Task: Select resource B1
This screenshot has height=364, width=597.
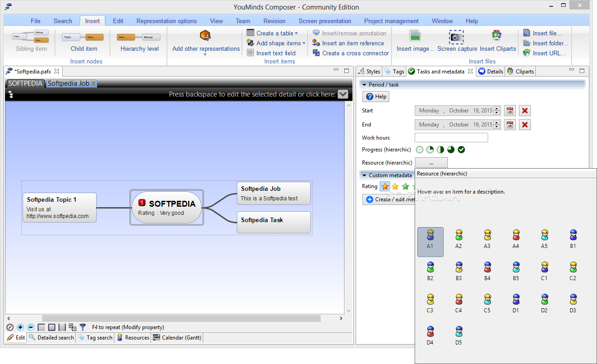Action: coord(573,239)
